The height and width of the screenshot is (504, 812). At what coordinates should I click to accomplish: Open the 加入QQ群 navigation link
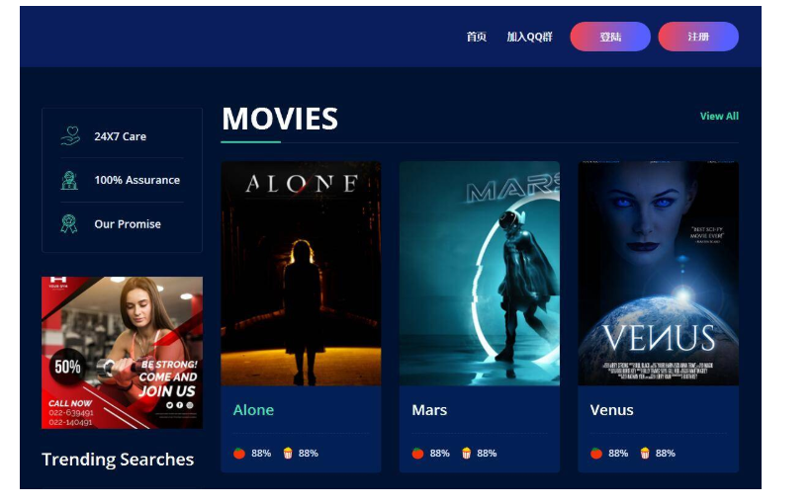point(529,37)
